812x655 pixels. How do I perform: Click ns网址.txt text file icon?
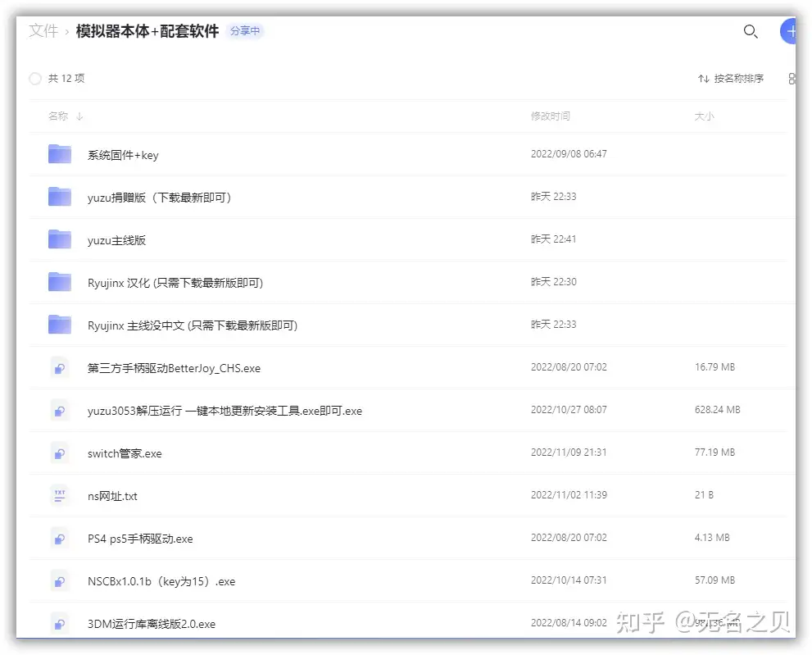pos(60,495)
